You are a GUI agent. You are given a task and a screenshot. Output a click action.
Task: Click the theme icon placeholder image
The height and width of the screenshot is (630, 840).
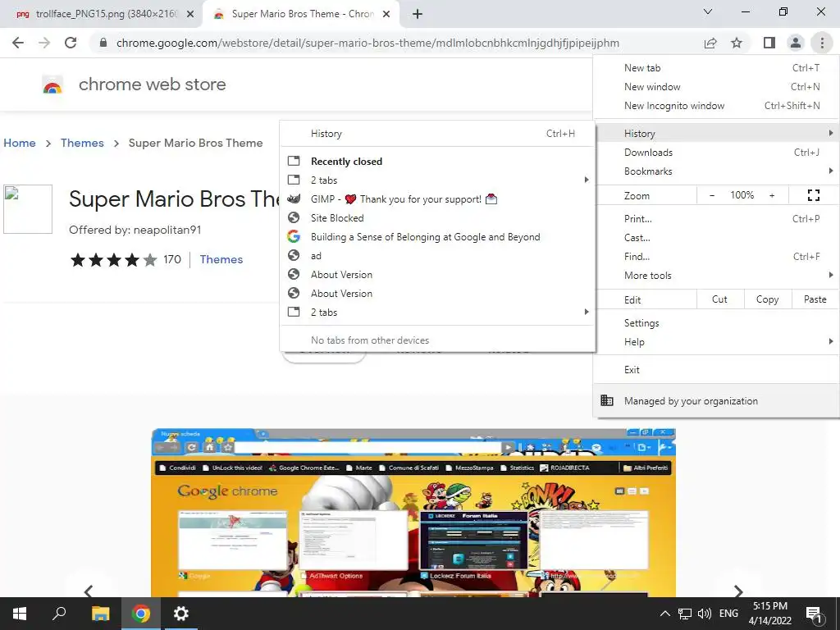[x=28, y=209]
